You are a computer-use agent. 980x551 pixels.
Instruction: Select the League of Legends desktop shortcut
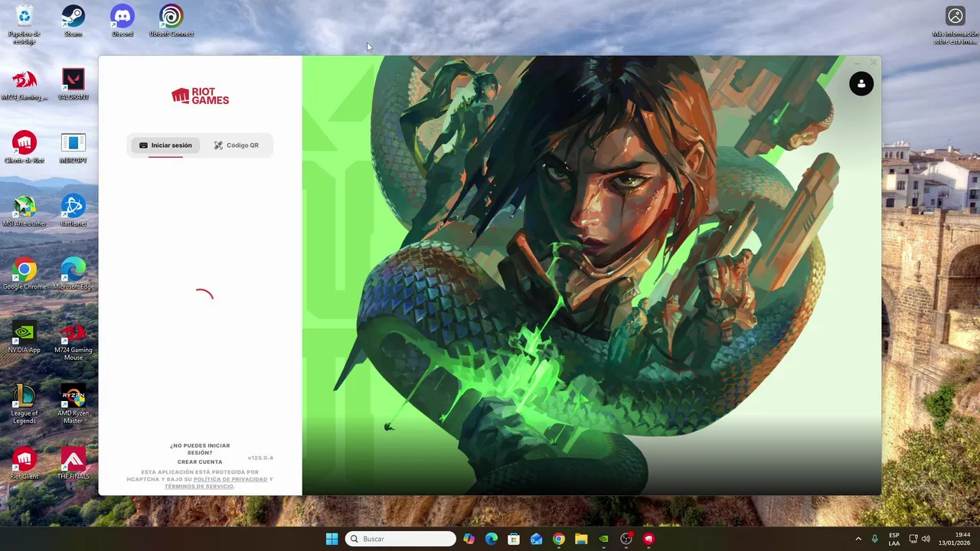click(24, 404)
